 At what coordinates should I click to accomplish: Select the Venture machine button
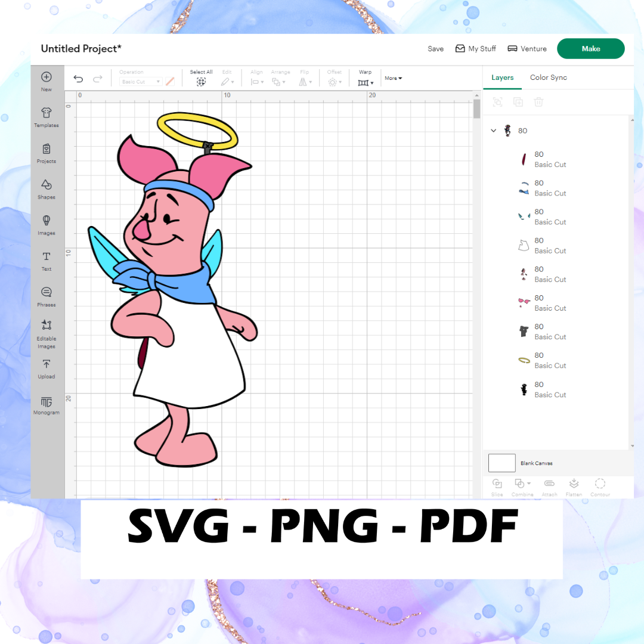527,48
